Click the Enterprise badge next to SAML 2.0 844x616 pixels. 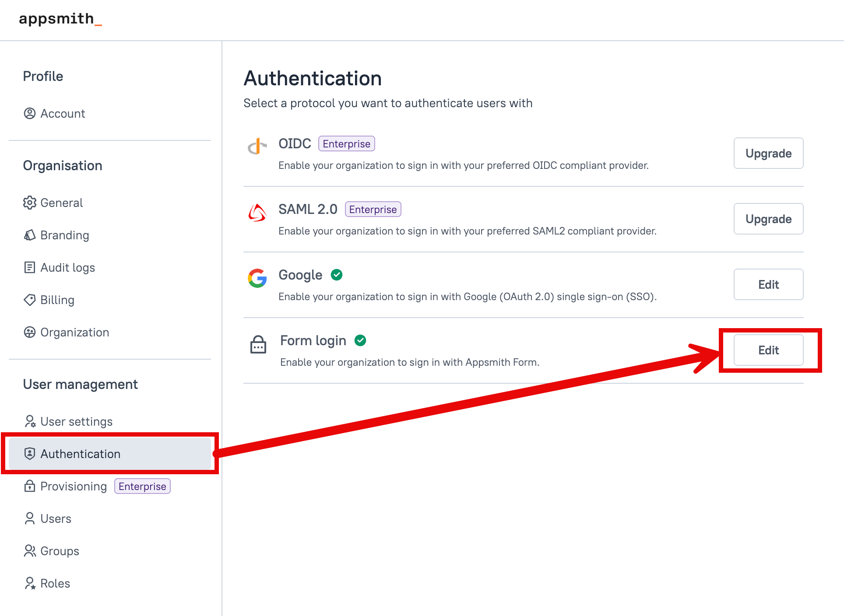[373, 209]
